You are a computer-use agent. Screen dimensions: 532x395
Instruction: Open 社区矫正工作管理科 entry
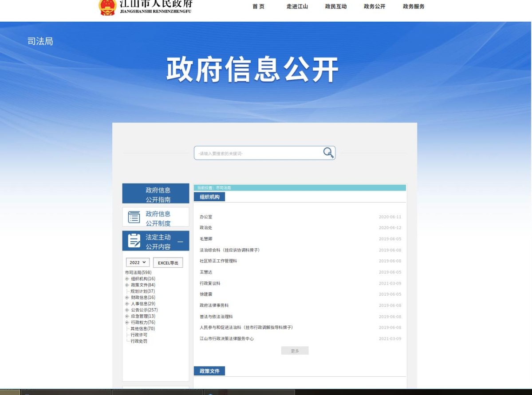[x=218, y=261]
